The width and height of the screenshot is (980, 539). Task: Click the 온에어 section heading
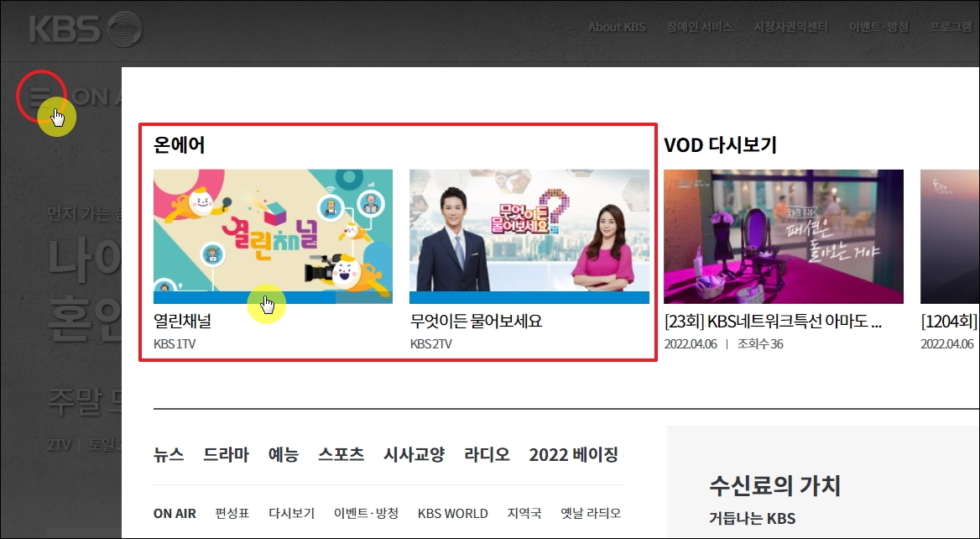click(179, 145)
